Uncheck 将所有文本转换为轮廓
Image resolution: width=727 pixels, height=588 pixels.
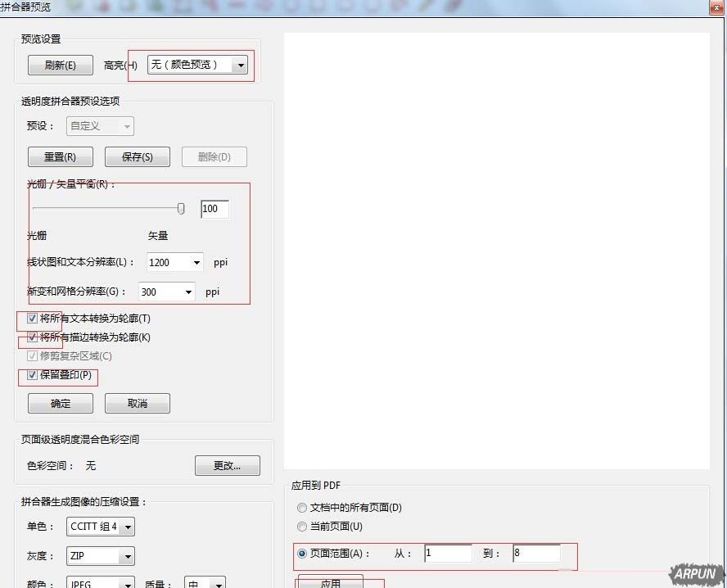[x=31, y=318]
